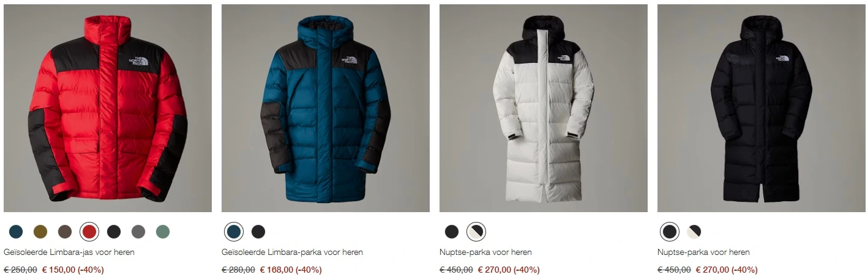Select black swatch under white Nuptse-parka
Viewport: 868px width, 280px height.
[x=452, y=232]
